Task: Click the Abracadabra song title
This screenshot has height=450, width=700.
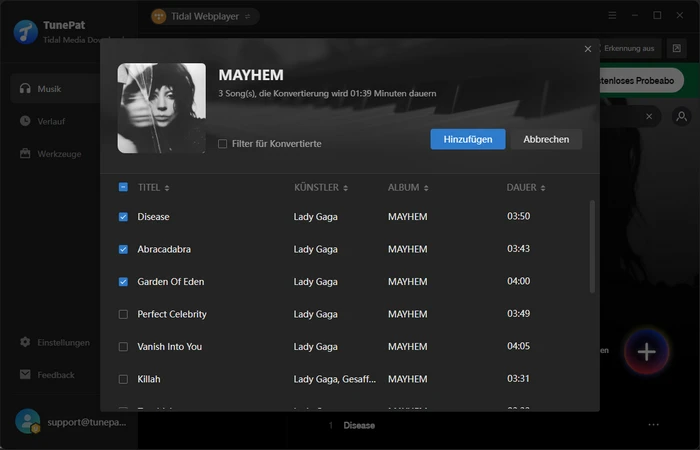Action: pos(164,250)
